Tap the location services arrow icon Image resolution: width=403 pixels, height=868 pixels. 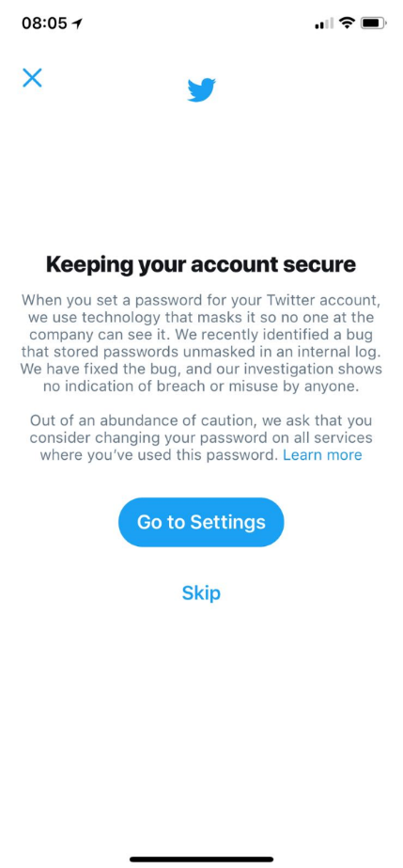[x=77, y=24]
